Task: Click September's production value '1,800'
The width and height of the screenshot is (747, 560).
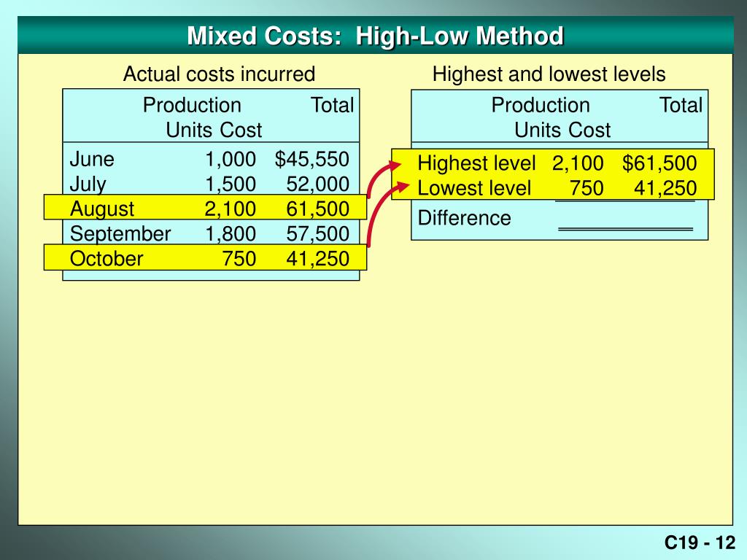Action: click(231, 234)
